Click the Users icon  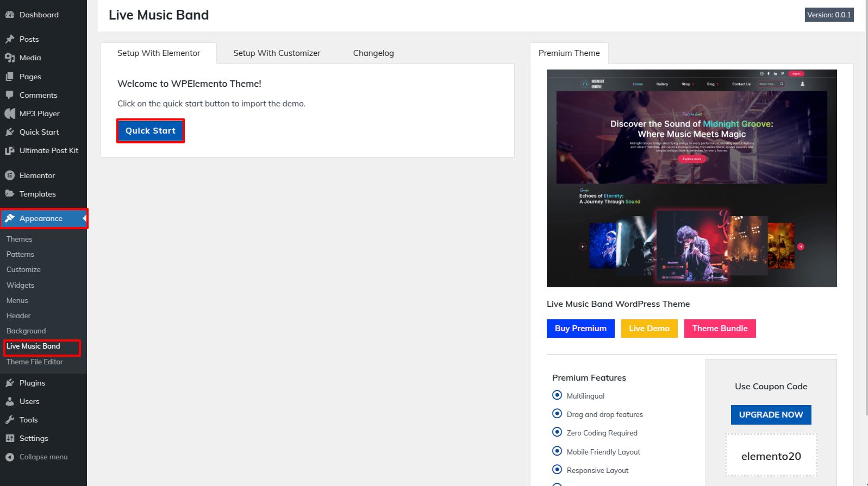coord(10,401)
